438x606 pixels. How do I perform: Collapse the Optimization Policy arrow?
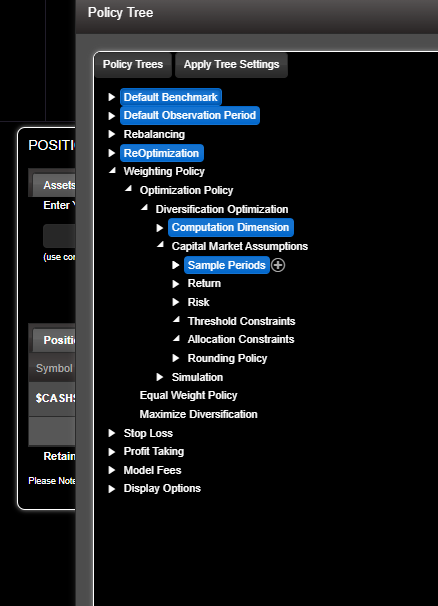coord(128,189)
